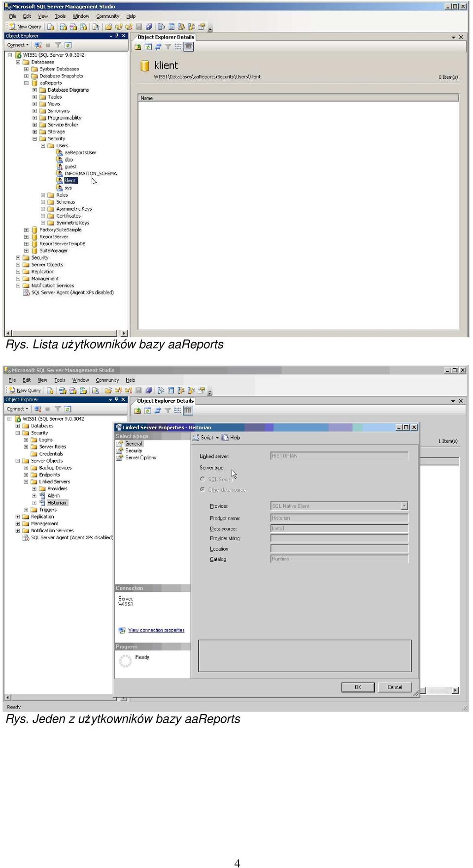Select the Backup Devices folder
This screenshot has width=473, height=868.
click(55, 468)
